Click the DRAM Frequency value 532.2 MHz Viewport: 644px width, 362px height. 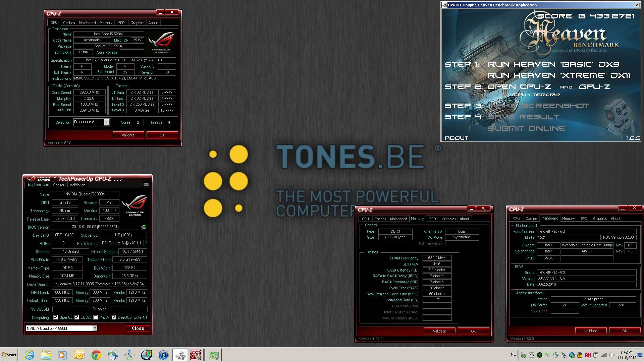437,258
